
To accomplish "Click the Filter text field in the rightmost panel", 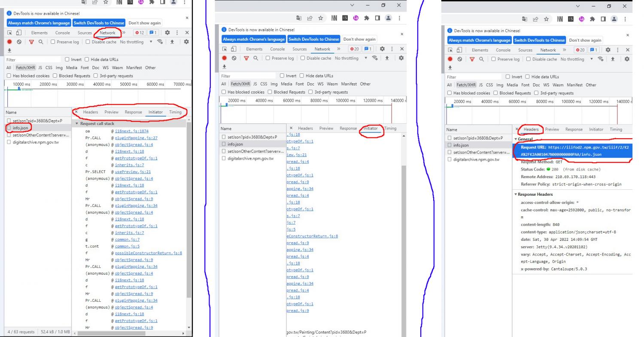I will 472,77.
